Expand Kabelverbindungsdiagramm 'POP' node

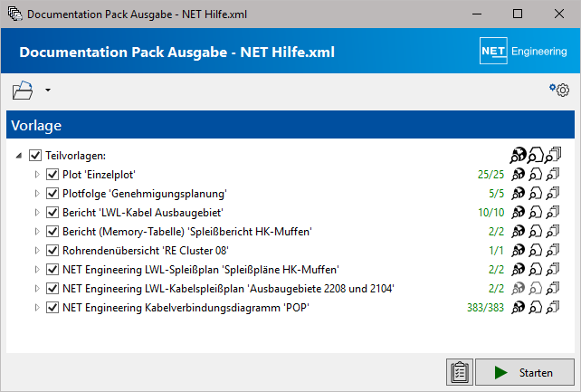(37, 308)
